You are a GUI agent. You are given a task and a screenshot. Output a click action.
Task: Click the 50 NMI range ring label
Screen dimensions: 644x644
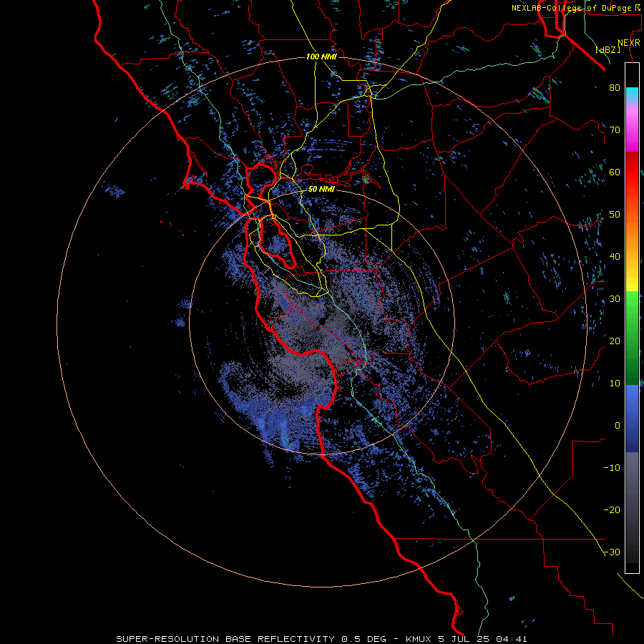321,190
